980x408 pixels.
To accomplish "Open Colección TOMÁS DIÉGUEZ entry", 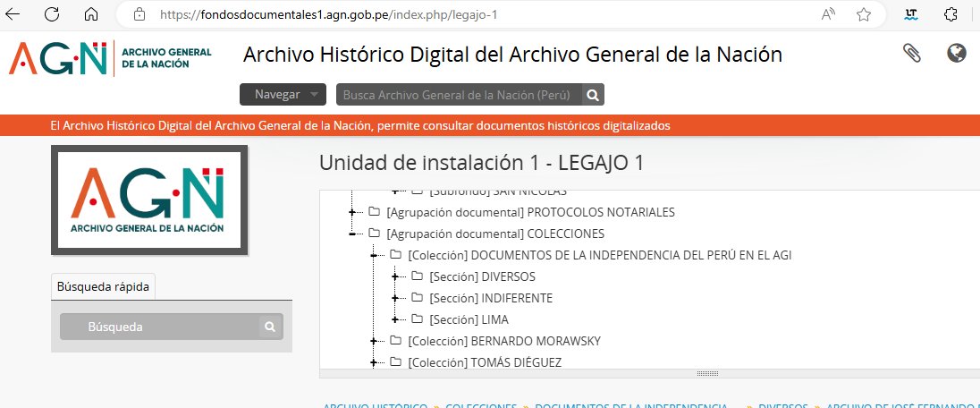I will pyautogui.click(x=485, y=362).
